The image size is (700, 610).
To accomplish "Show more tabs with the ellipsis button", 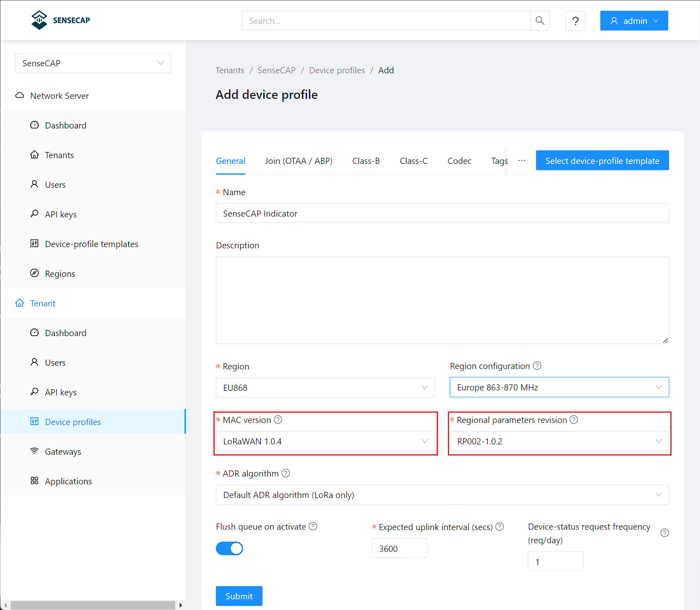I will pyautogui.click(x=522, y=161).
